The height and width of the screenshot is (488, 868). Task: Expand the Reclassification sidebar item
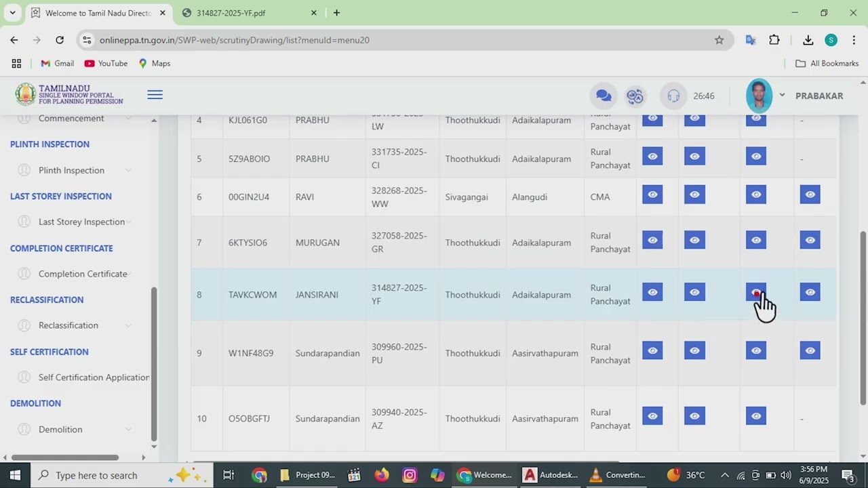tap(75, 325)
